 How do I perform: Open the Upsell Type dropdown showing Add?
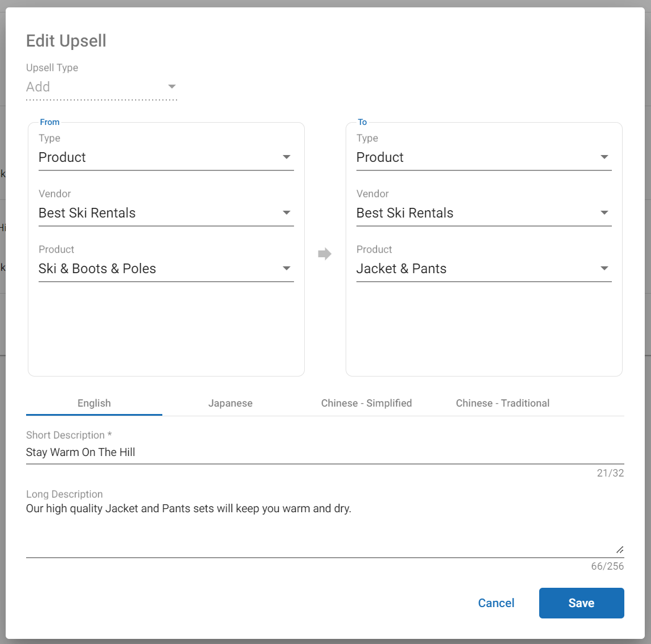[102, 87]
